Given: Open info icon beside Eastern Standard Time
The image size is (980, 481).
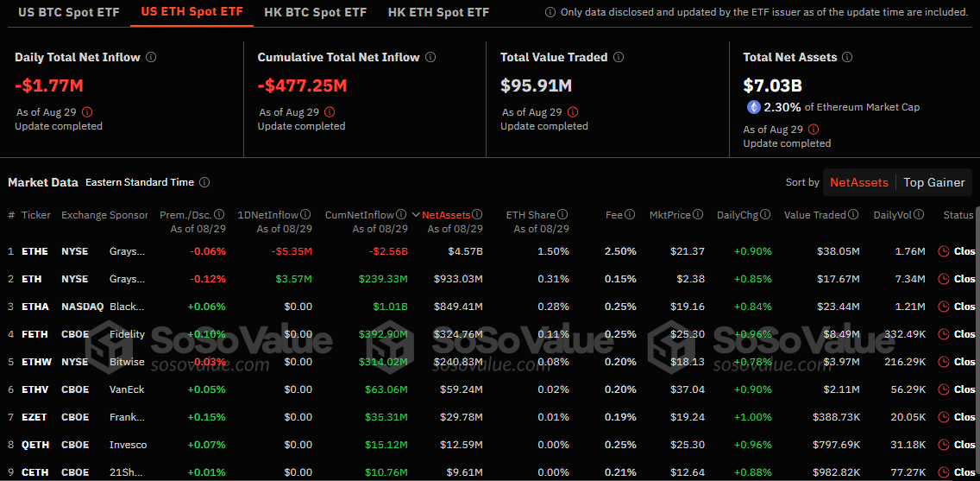Looking at the screenshot, I should (204, 183).
